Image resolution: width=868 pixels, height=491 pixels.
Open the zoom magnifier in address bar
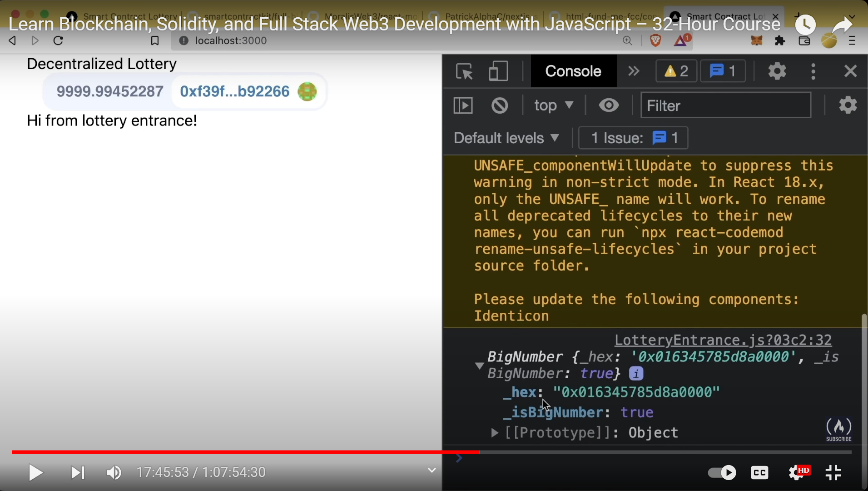(628, 41)
